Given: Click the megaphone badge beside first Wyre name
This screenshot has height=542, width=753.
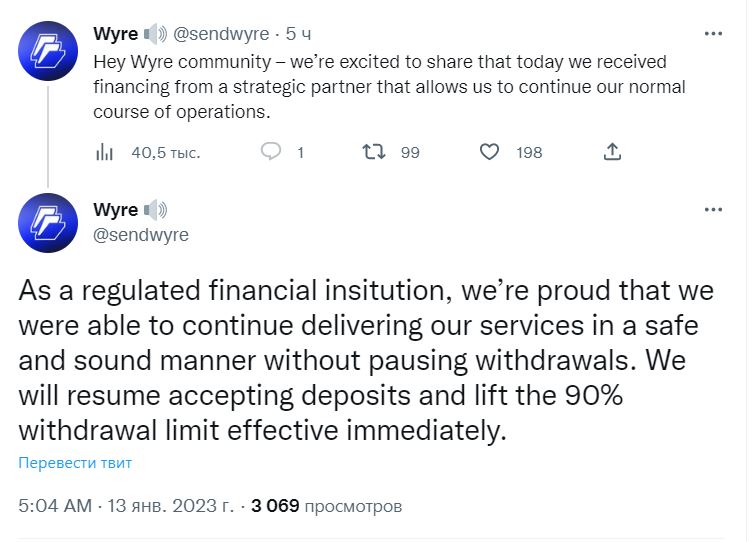Looking at the screenshot, I should [156, 34].
